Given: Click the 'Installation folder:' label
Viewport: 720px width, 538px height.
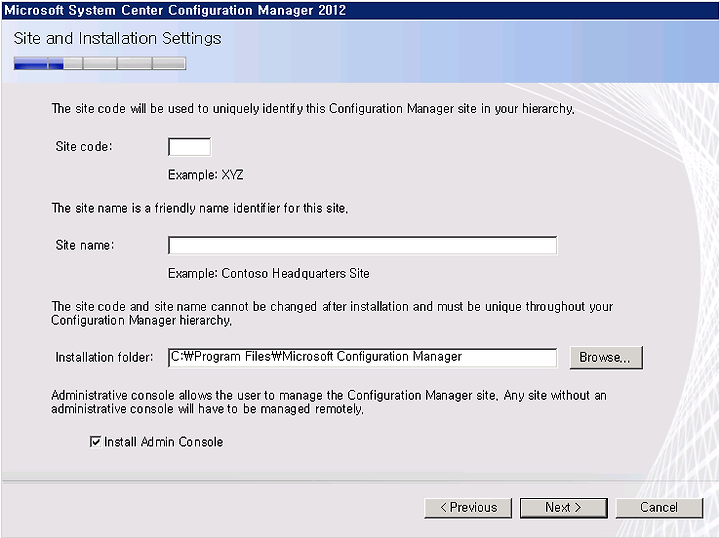Looking at the screenshot, I should coord(104,357).
